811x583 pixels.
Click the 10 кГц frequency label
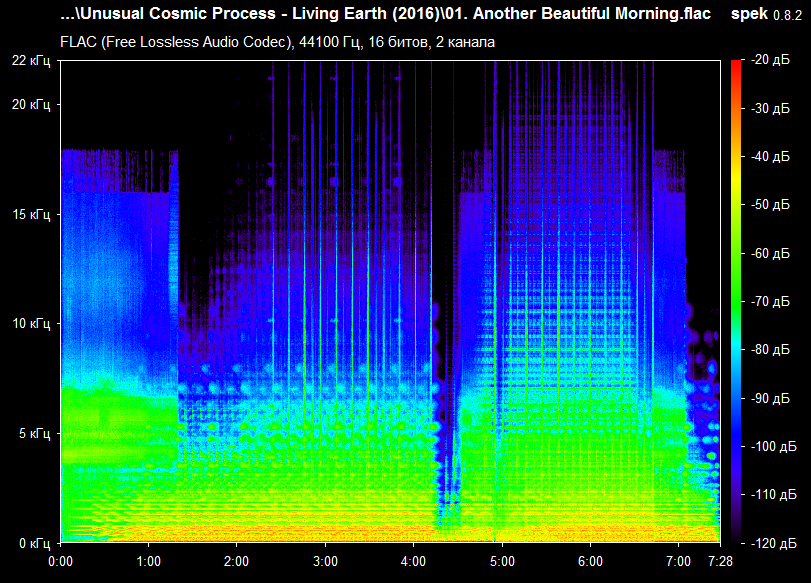pos(31,324)
